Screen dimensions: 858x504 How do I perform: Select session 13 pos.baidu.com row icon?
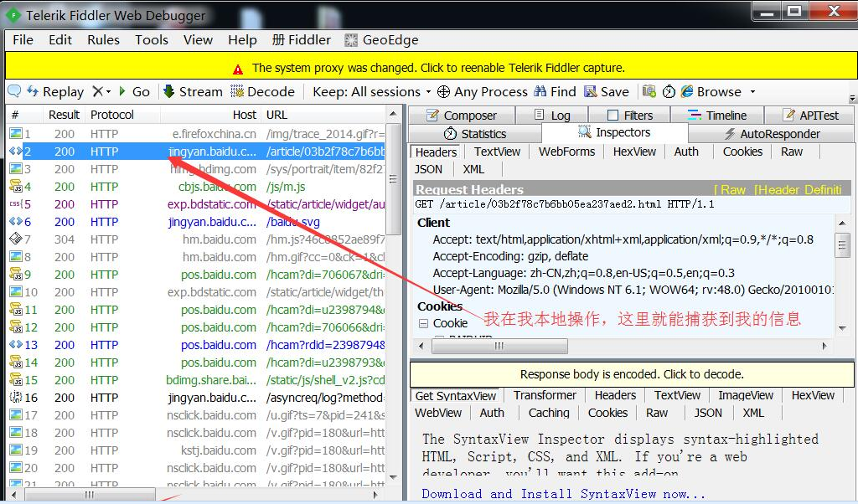15,345
